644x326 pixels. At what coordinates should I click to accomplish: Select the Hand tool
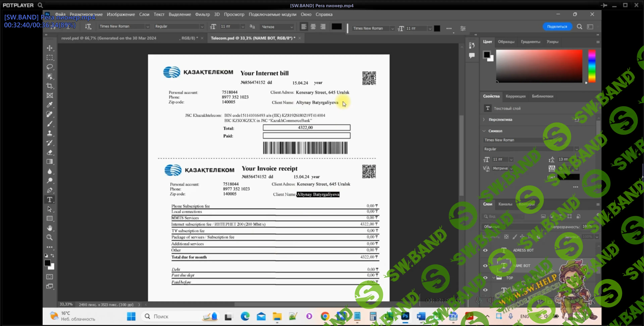[49, 228]
